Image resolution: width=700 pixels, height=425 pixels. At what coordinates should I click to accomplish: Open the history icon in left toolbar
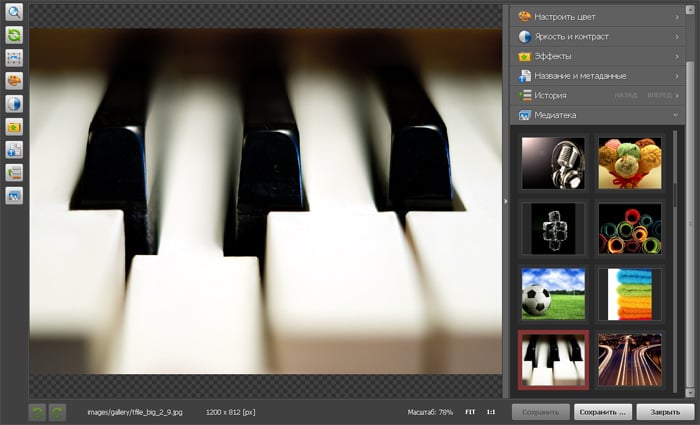[x=14, y=173]
